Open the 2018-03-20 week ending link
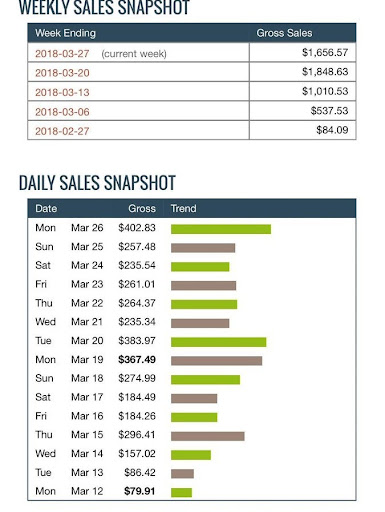The height and width of the screenshot is (512, 385). (x=62, y=73)
